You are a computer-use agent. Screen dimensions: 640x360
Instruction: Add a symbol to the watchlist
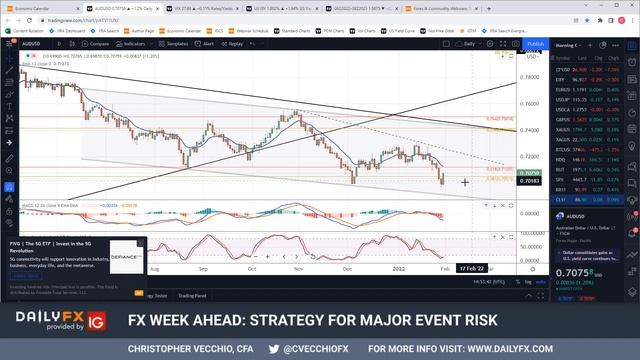tap(590, 45)
